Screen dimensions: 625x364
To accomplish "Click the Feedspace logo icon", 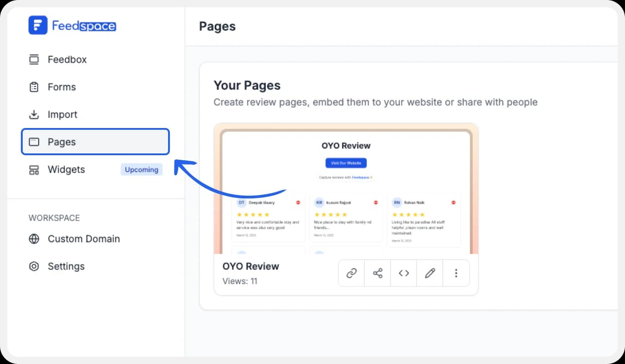I will click(x=38, y=25).
